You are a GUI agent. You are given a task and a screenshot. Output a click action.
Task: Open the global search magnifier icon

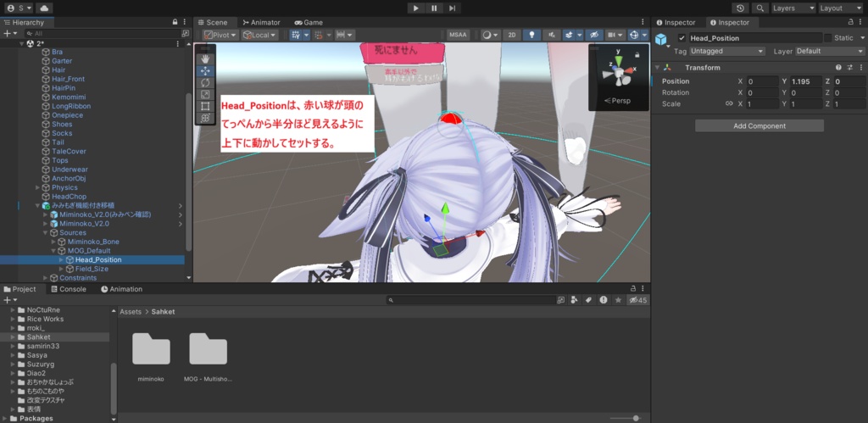tap(760, 8)
